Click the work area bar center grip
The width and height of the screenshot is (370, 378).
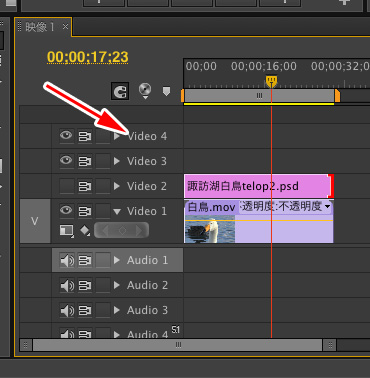(259, 96)
